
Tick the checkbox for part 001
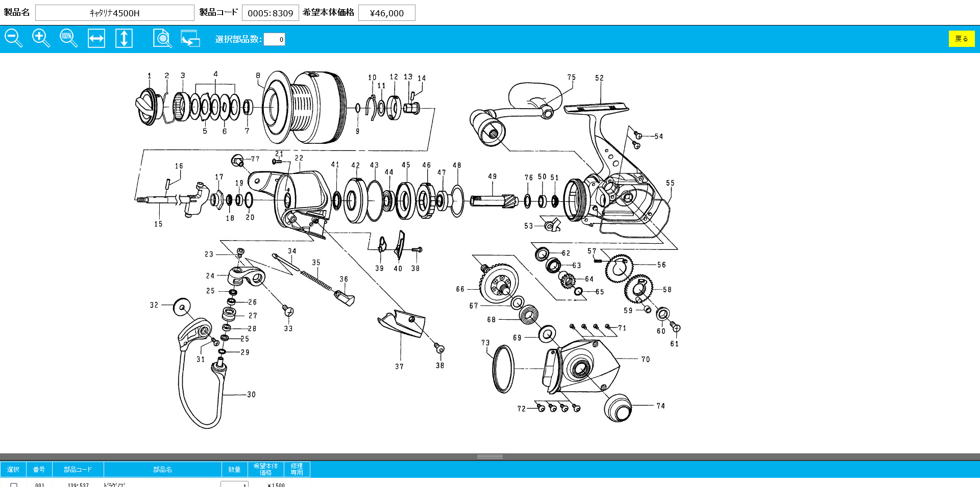click(x=14, y=485)
